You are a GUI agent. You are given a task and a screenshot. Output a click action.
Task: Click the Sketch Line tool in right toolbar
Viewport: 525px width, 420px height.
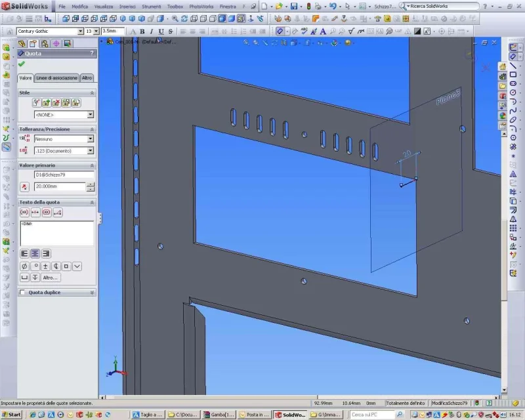point(513,66)
